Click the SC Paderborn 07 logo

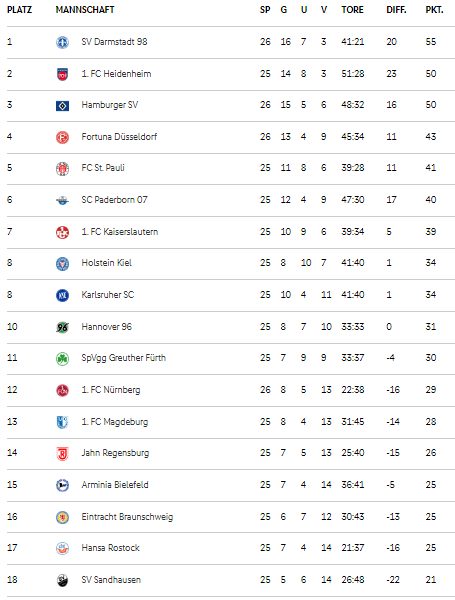click(x=62, y=200)
